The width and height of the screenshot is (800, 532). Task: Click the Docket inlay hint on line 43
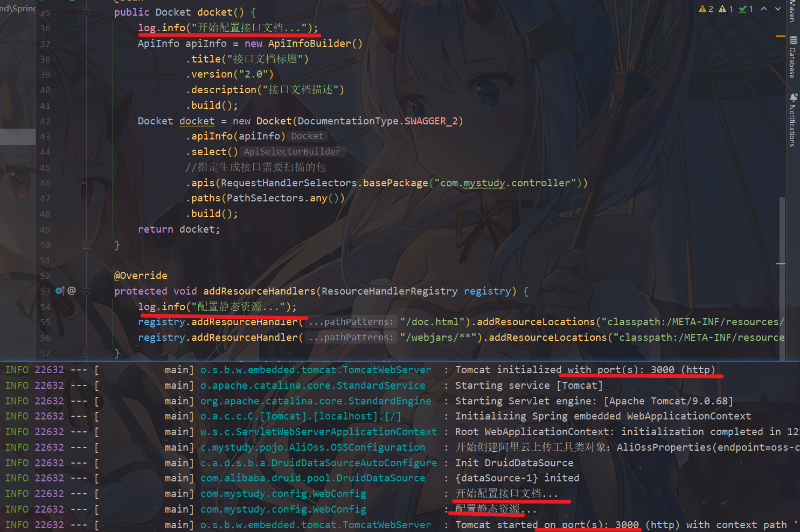[307, 136]
